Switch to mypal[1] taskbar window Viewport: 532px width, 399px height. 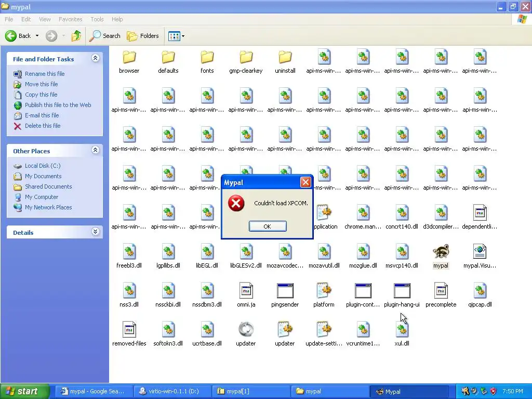(251, 391)
